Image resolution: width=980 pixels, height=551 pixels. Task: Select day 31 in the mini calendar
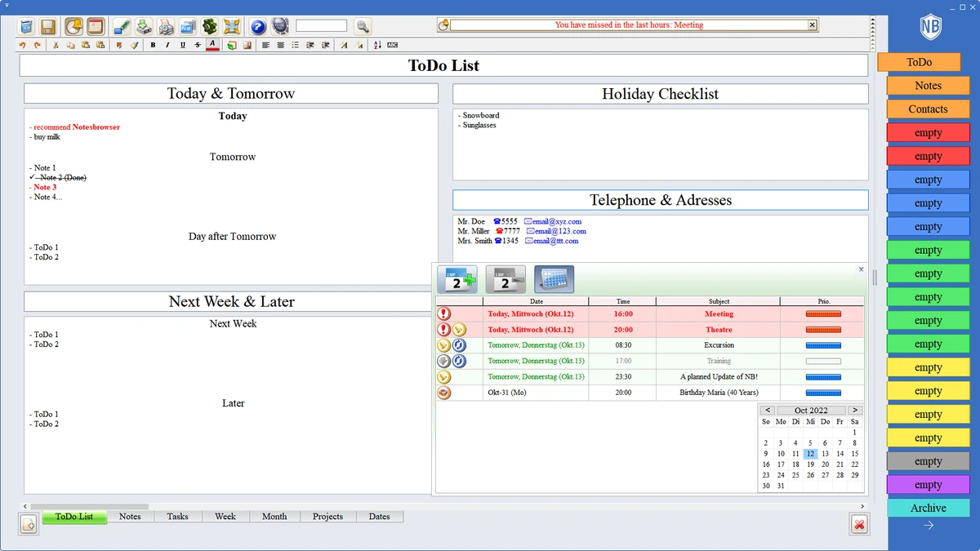click(x=781, y=486)
